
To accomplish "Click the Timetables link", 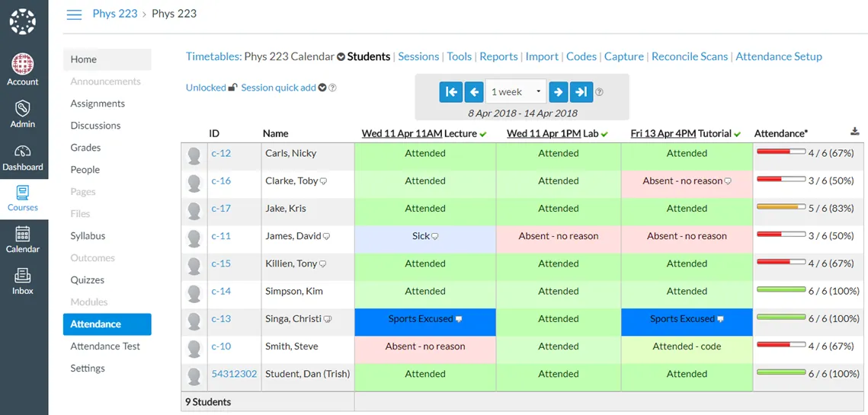I will [x=213, y=56].
